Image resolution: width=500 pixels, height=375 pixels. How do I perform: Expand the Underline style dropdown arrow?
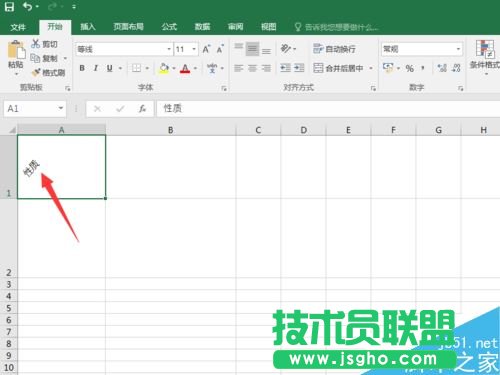coord(121,68)
